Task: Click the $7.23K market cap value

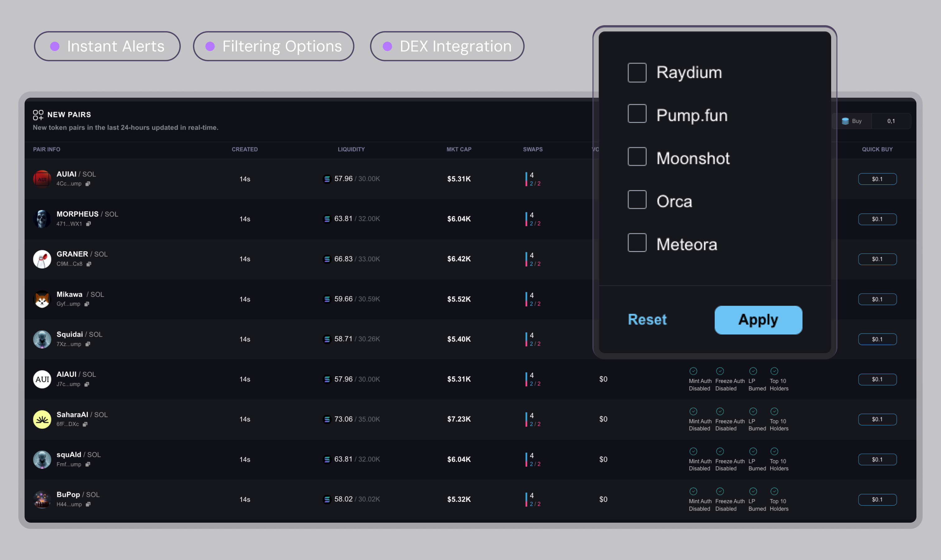Action: (x=459, y=419)
